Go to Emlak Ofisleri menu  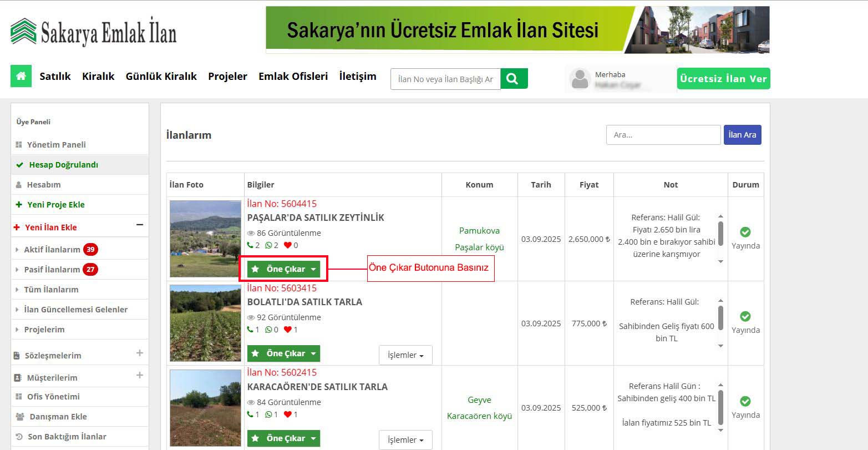pos(293,76)
